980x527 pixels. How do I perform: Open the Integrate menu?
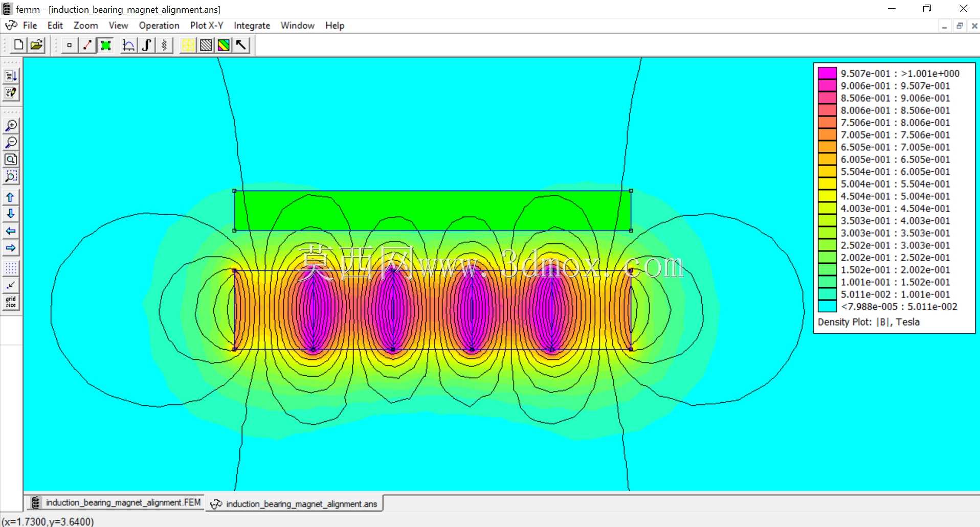tap(252, 26)
